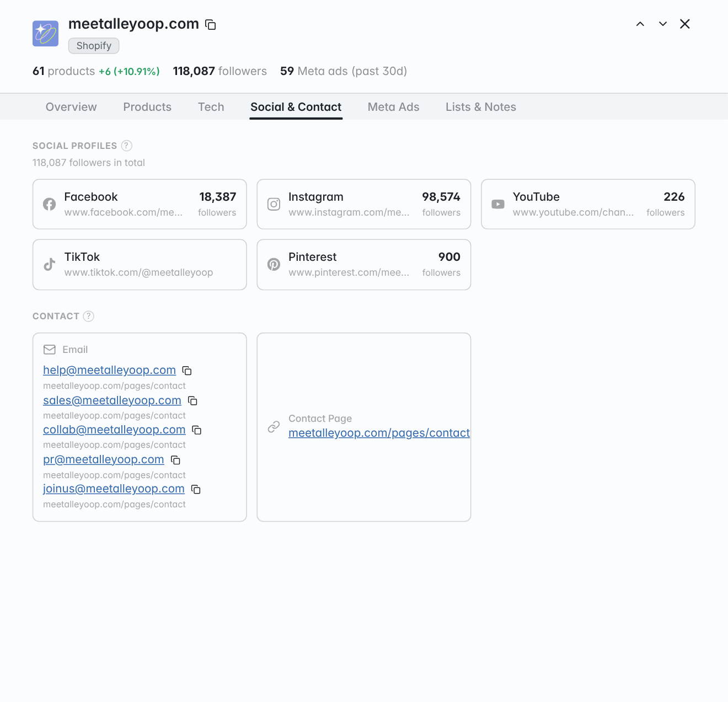Click the Instagram card title
The image size is (728, 702).
click(x=316, y=197)
